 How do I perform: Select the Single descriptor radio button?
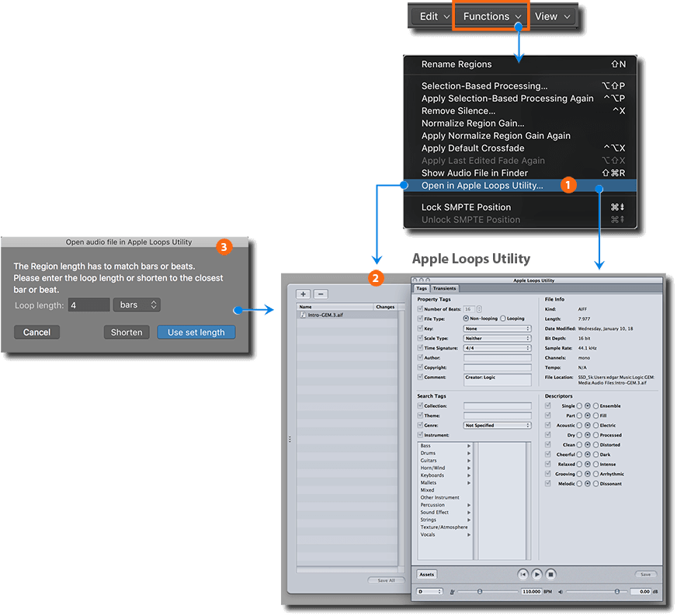pyautogui.click(x=580, y=406)
